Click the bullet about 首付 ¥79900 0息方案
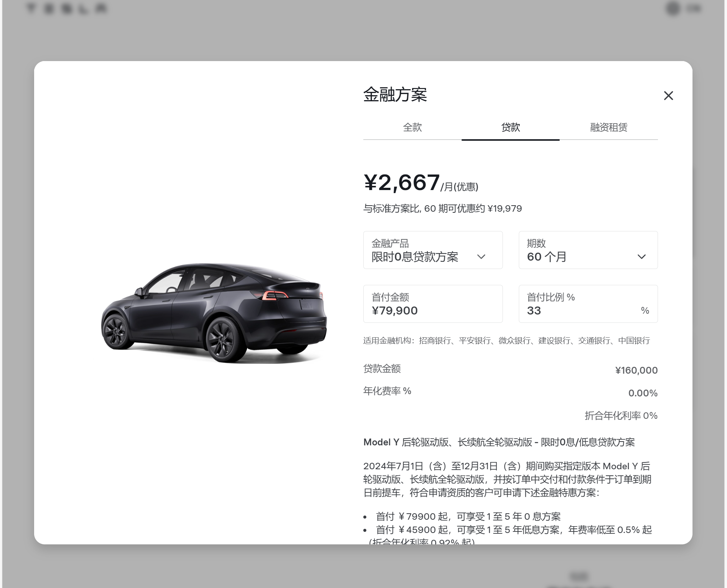727x588 pixels. tap(468, 516)
